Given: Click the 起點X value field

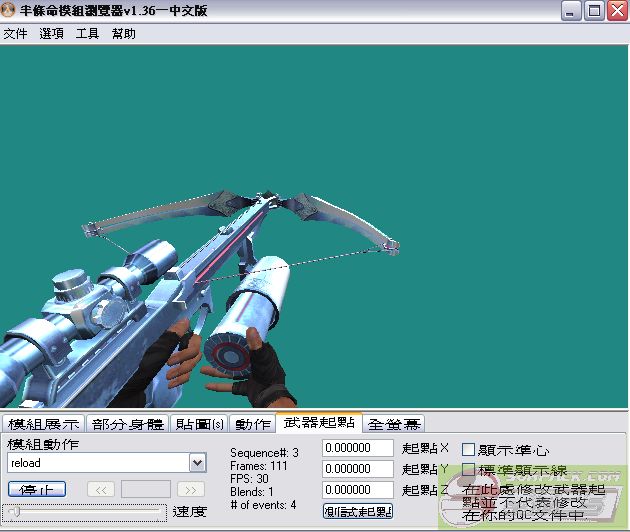Looking at the screenshot, I should (358, 448).
